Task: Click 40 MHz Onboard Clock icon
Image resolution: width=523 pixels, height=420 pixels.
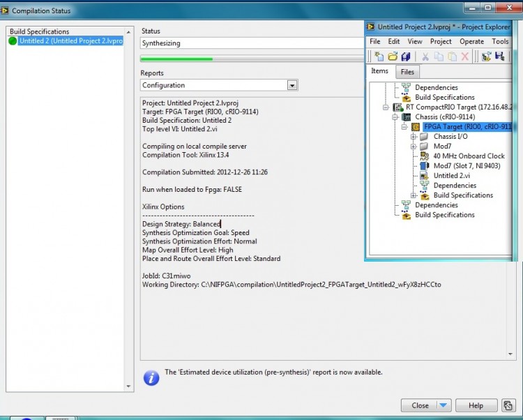Action: coord(424,156)
